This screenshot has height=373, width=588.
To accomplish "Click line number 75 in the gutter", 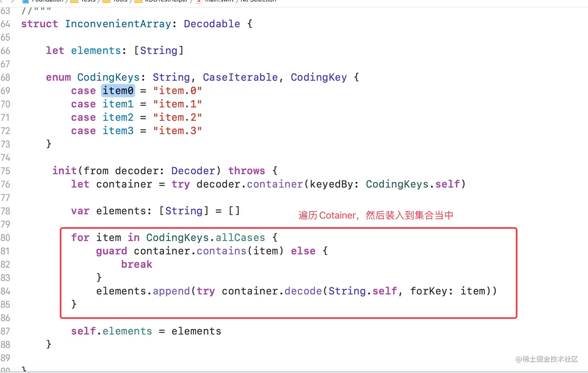I will pos(5,171).
